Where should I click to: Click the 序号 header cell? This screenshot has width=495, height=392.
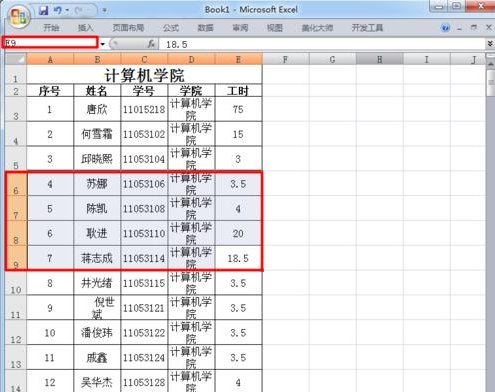pyautogui.click(x=50, y=91)
